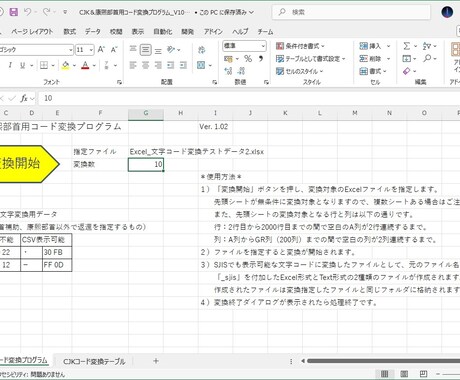Click the Undo arrow icon
Image resolution: width=460 pixels, height=380 pixels.
(x=27, y=12)
